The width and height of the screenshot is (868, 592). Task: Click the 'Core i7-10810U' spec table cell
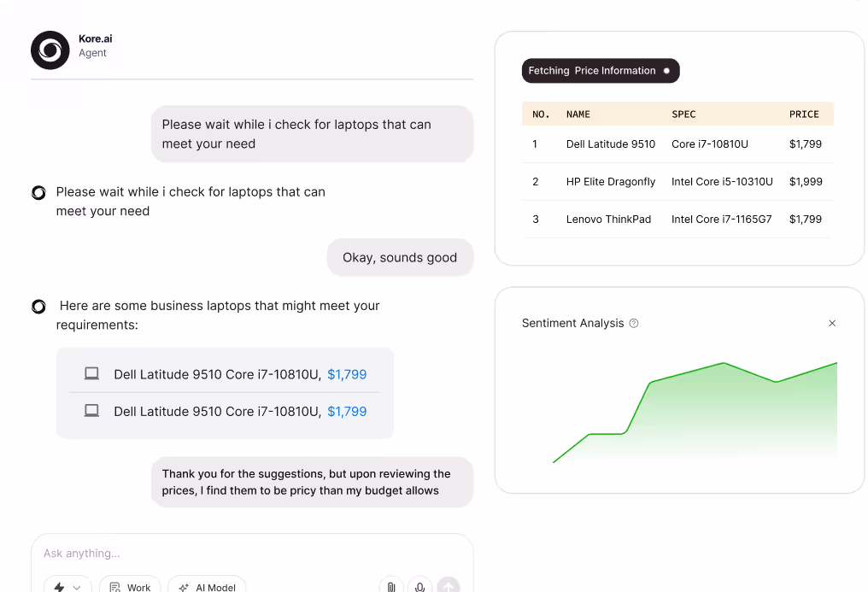(x=710, y=144)
